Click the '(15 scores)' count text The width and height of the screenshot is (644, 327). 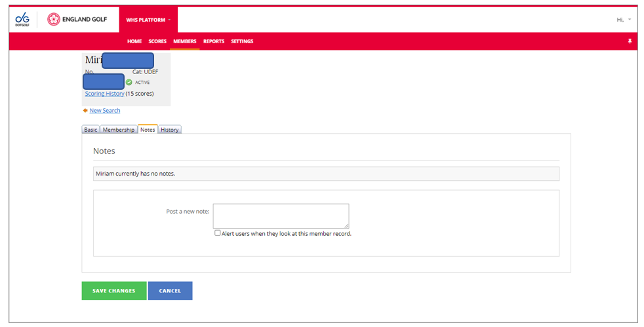pos(140,94)
